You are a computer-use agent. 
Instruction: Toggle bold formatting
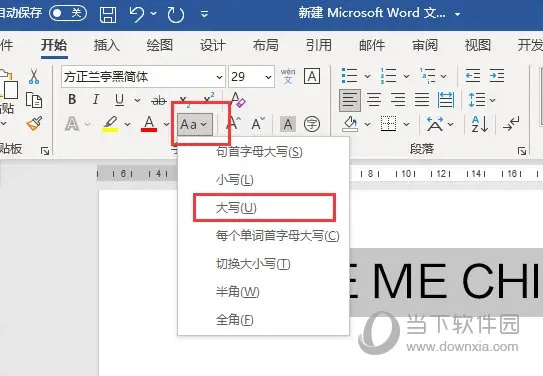pos(72,100)
